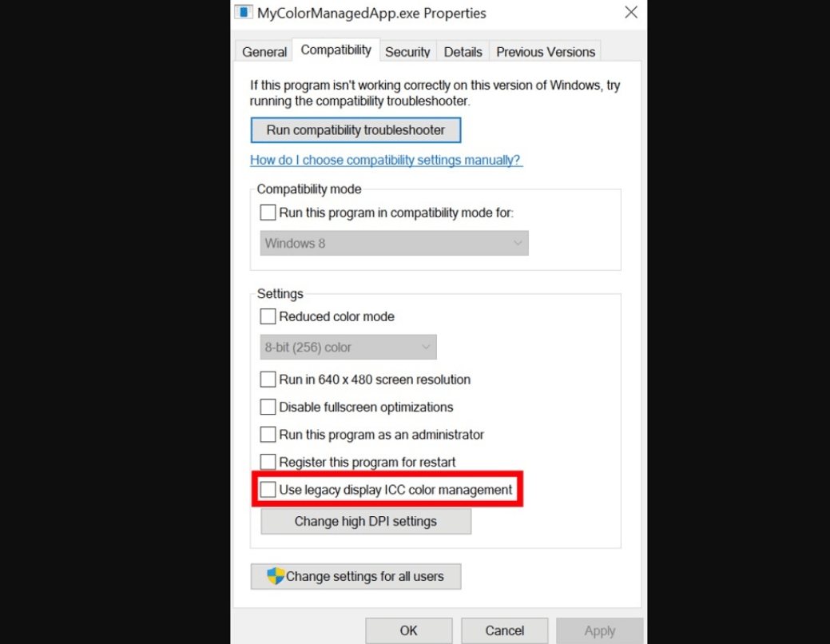
Task: Check Run this program in compatibility mode
Action: [x=268, y=213]
